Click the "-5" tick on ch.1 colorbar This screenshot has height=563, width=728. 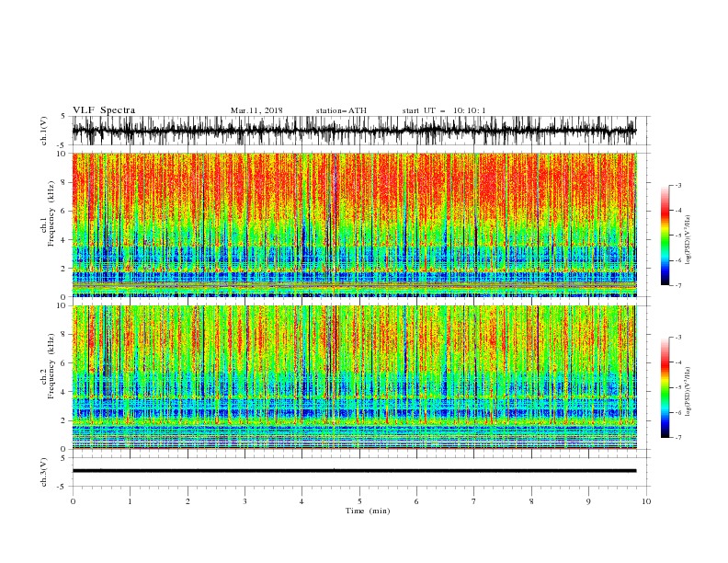click(x=677, y=236)
